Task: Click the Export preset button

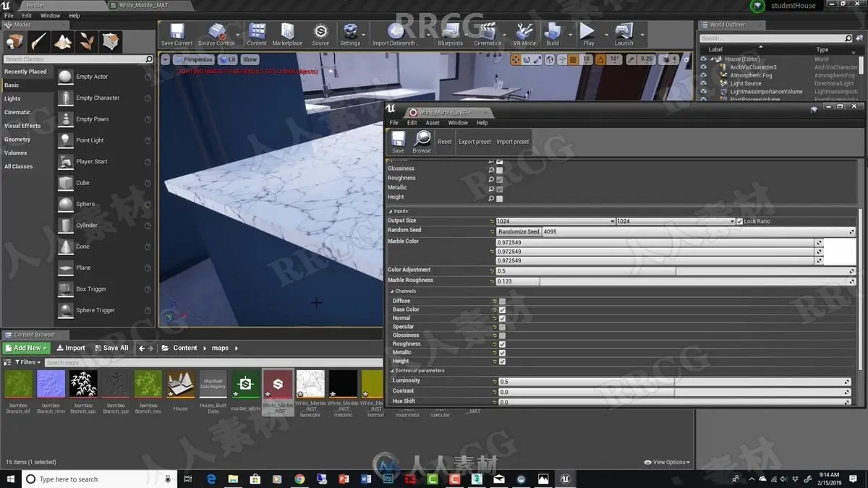Action: (x=475, y=142)
